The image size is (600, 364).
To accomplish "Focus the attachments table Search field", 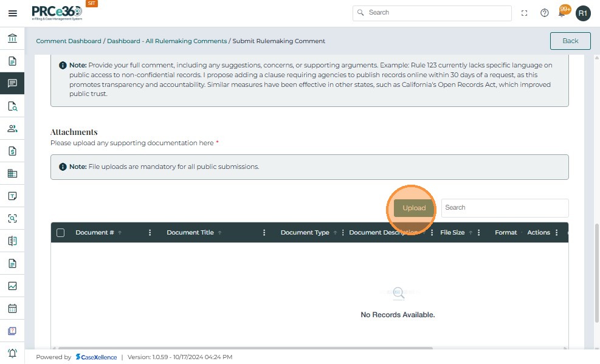I will tap(505, 208).
